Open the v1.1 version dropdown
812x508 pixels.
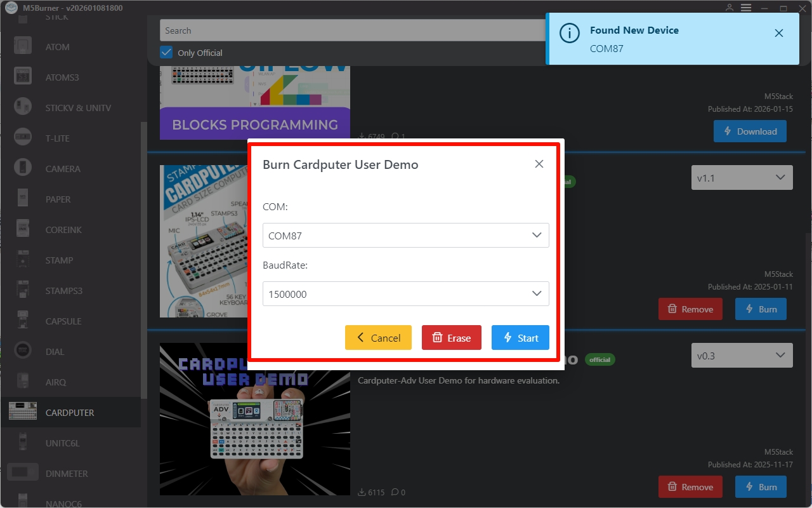tap(742, 178)
